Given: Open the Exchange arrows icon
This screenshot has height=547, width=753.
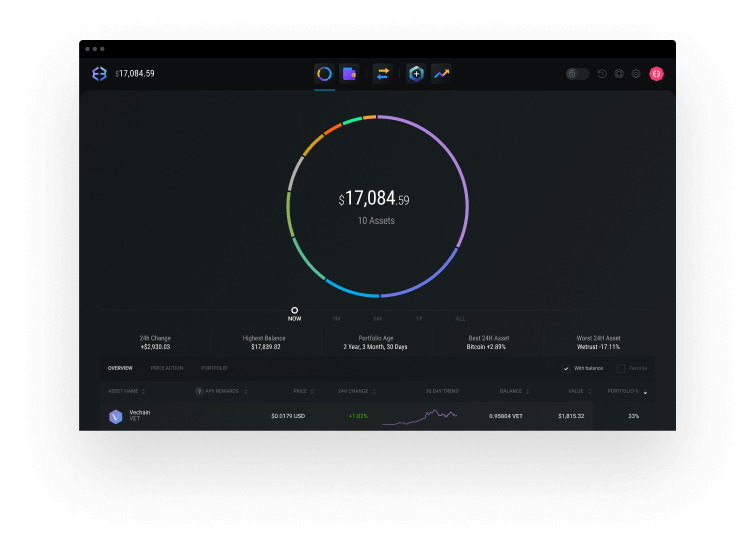Looking at the screenshot, I should (383, 73).
